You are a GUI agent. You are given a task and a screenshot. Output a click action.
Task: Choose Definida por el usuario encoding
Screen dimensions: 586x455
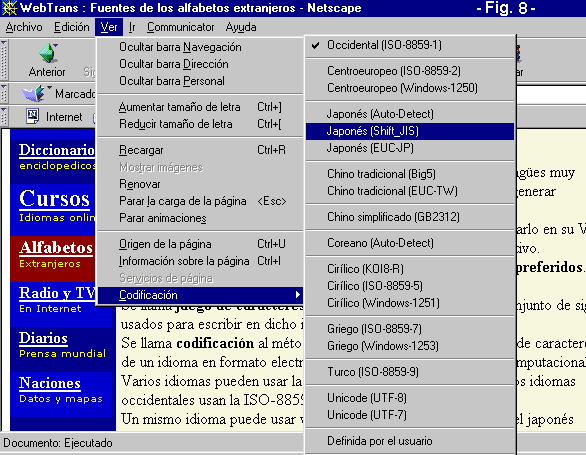coord(410,441)
